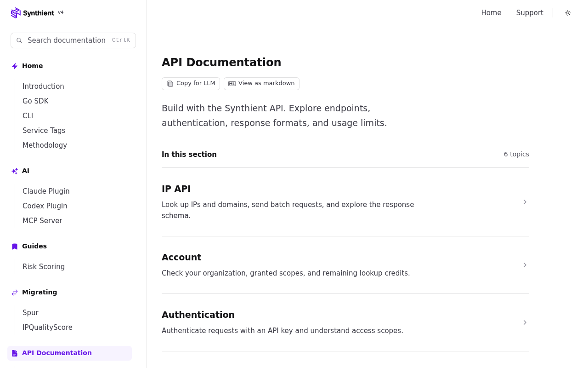
Task: Click the CtrlK shortcut hint
Action: click(121, 40)
